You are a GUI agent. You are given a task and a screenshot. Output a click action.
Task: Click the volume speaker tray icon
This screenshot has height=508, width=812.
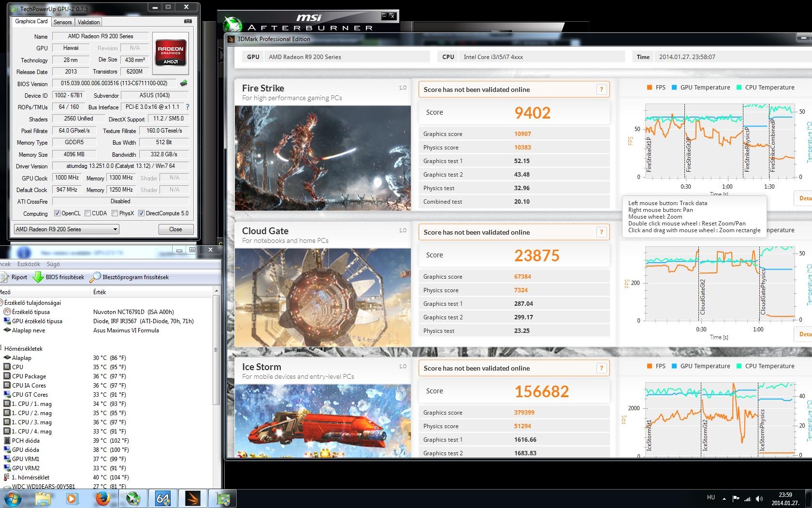click(759, 498)
